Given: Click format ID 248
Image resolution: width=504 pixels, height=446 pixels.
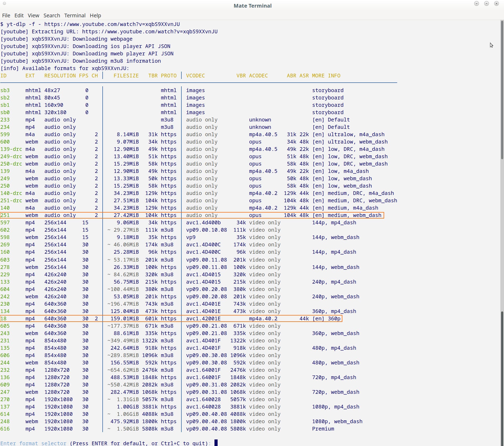Looking at the screenshot, I should click(x=5, y=421).
